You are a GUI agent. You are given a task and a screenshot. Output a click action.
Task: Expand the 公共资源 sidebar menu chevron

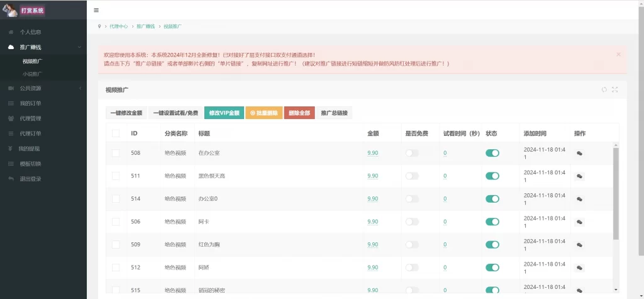(80, 88)
